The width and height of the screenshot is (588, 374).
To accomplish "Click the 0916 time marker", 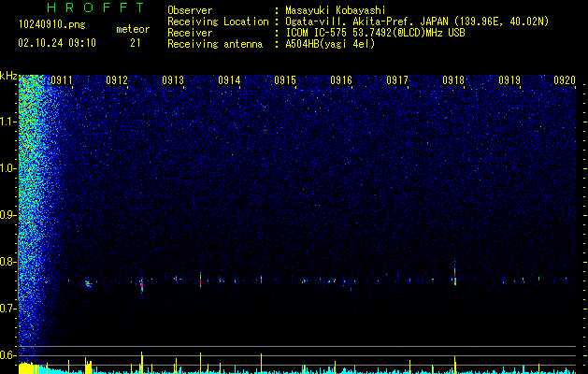I will pos(341,80).
